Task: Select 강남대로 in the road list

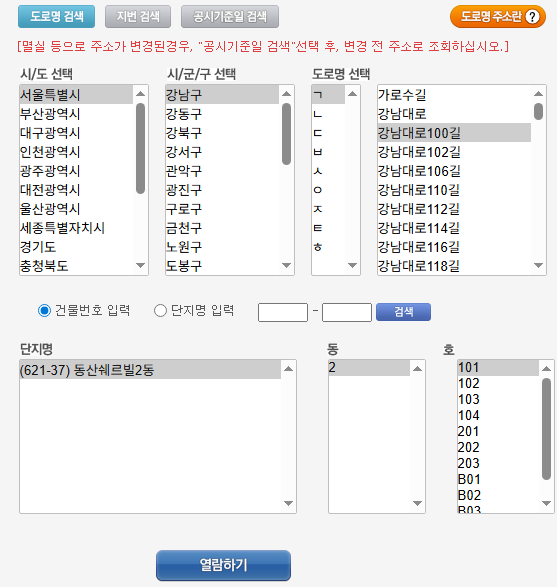Action: pos(454,113)
